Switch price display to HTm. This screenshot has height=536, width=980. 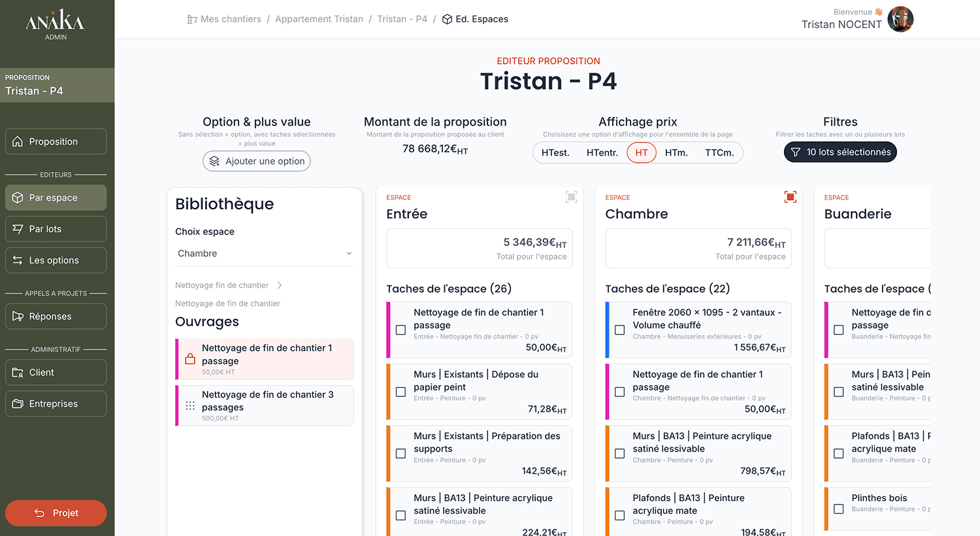(676, 152)
